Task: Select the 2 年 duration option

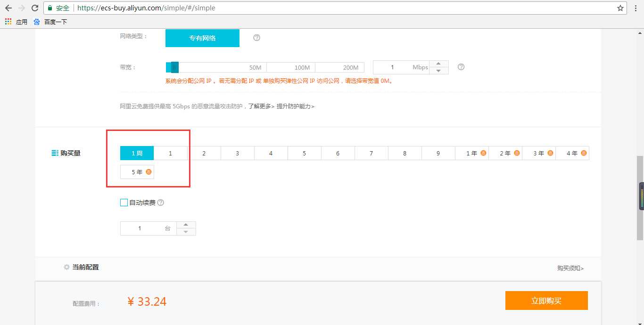Action: tap(505, 153)
